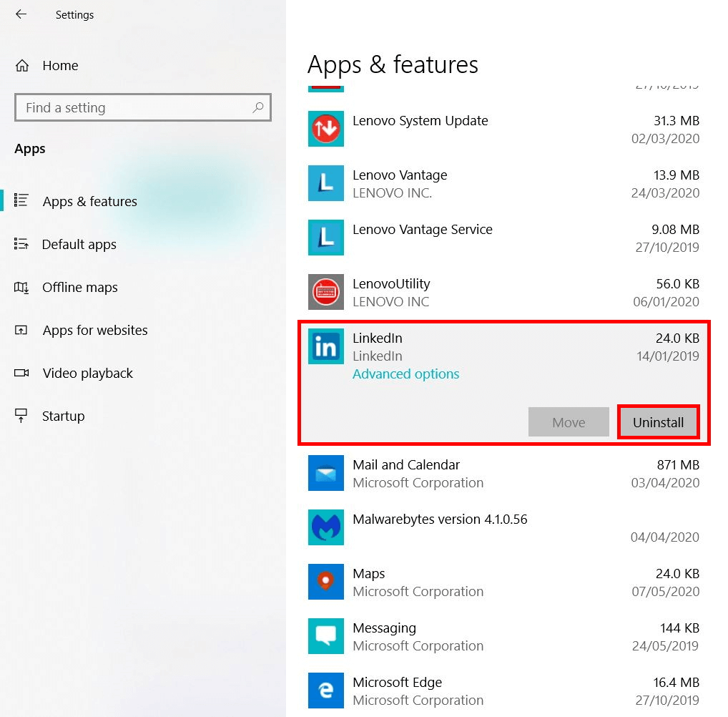Click the Apps & features page heading
728x717 pixels.
coord(393,65)
